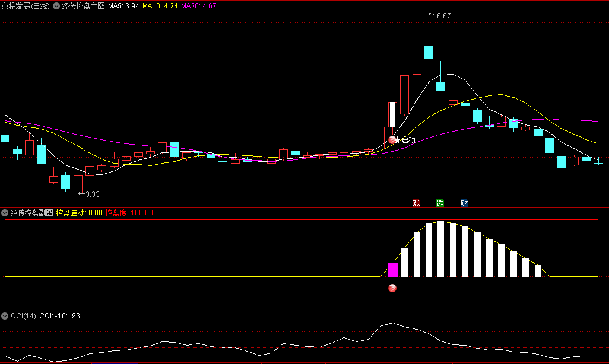
Task: Select the white-filled candlestick above the 启动 marker
Action: click(392, 115)
